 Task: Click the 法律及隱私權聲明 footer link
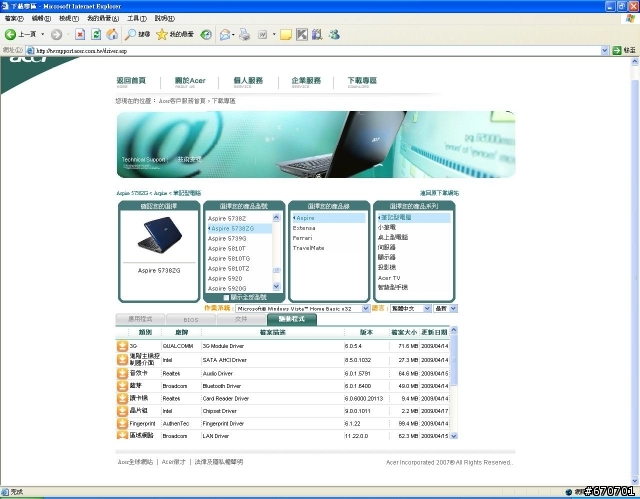pyautogui.click(x=219, y=462)
